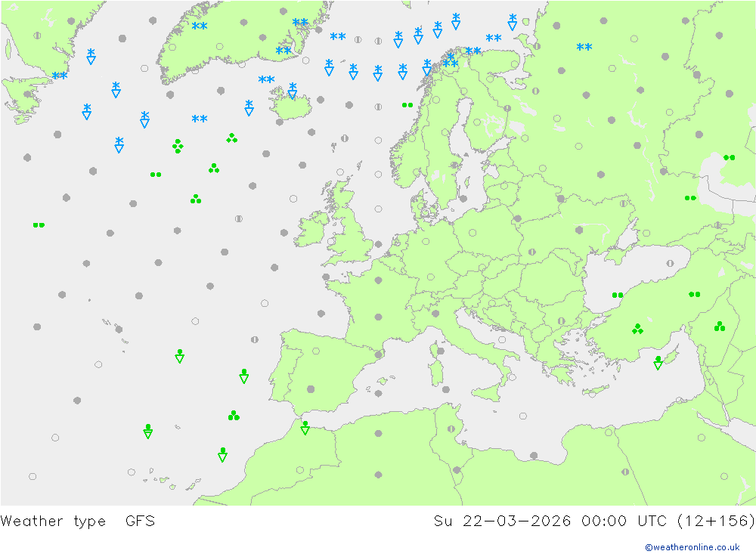
Task: Click the rain shower symbol over northern Morocco
Action: [x=305, y=428]
